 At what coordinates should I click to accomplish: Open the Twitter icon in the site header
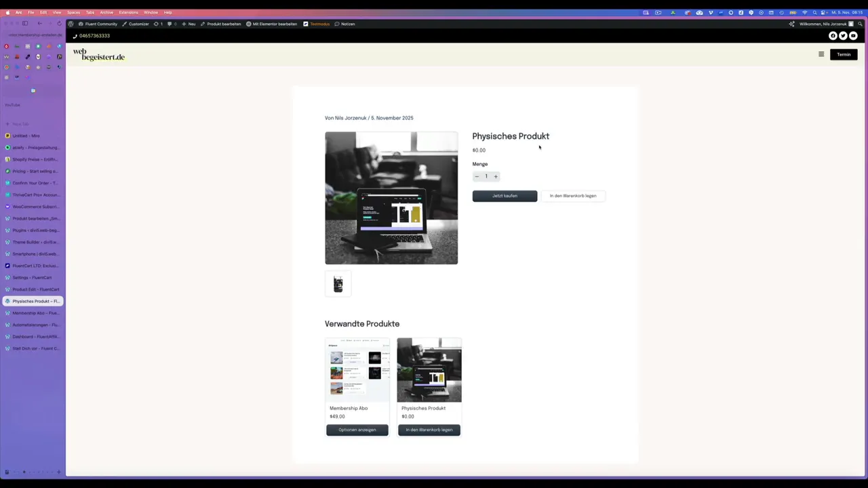[x=843, y=35]
